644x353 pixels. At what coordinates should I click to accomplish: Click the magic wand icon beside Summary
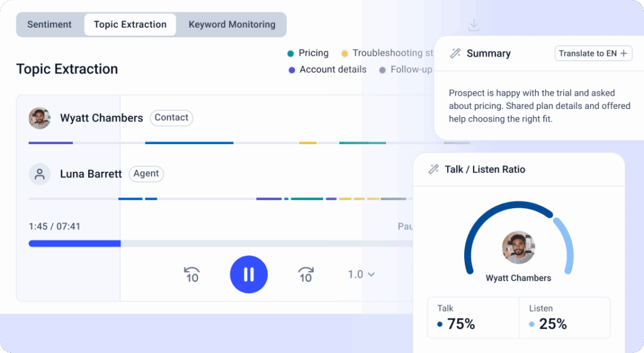pos(455,53)
